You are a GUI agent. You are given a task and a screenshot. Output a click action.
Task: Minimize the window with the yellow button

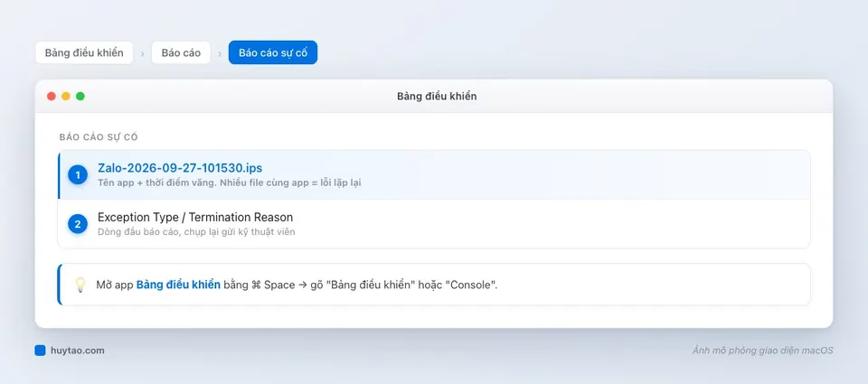pos(66,97)
